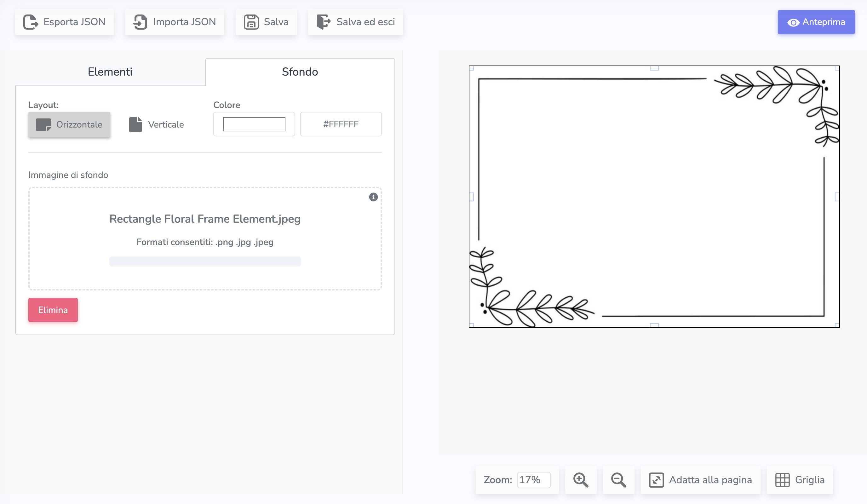Switch to the Sfondo tab
The width and height of the screenshot is (867, 504).
click(x=300, y=72)
